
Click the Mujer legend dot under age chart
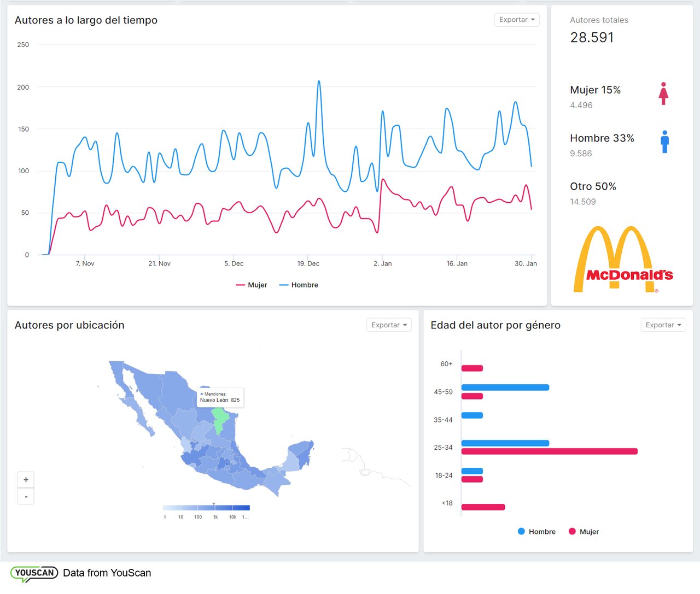click(x=571, y=531)
